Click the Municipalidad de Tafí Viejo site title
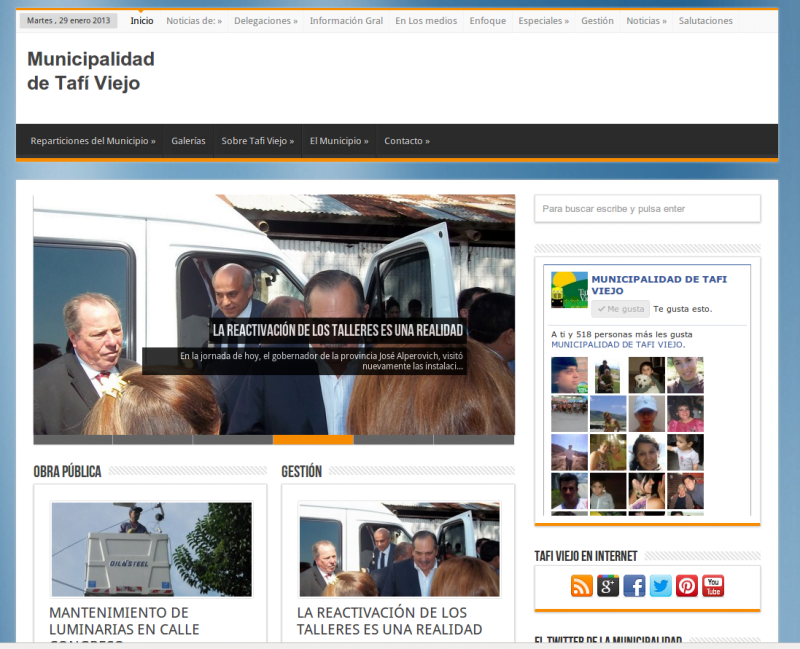The height and width of the screenshot is (649, 800). tap(91, 71)
